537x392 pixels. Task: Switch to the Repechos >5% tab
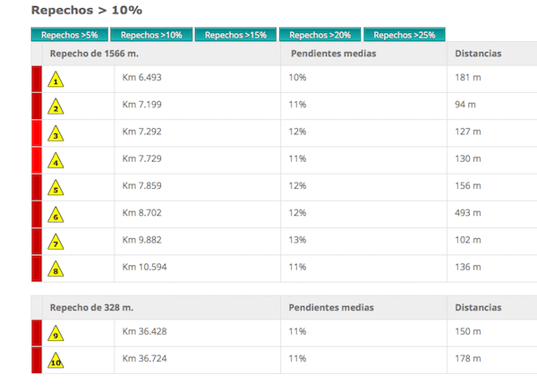pyautogui.click(x=70, y=35)
